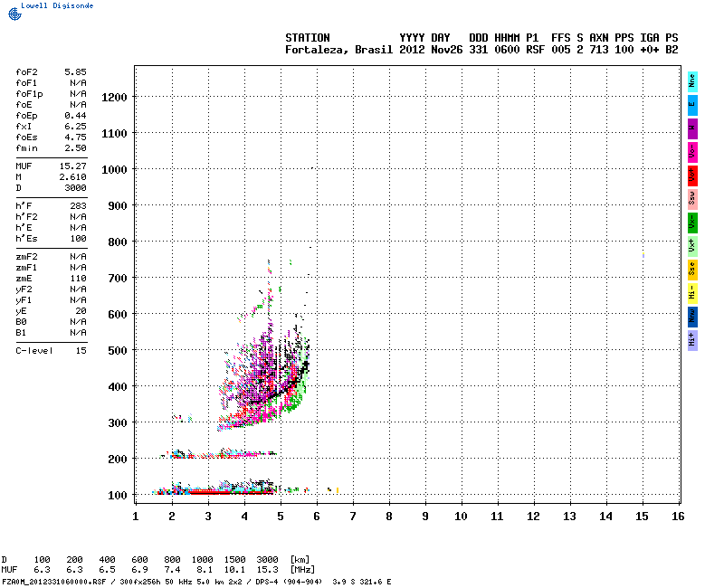Click the fxI value 6.25
Image resolution: width=724 pixels, height=588 pixels.
[x=75, y=127]
